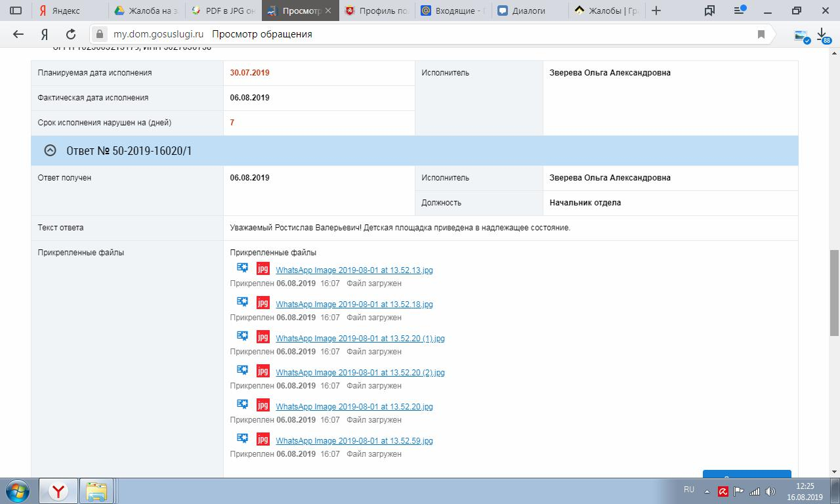Open the Windows Start menu
Screen dimensions: 840x504
18,491
